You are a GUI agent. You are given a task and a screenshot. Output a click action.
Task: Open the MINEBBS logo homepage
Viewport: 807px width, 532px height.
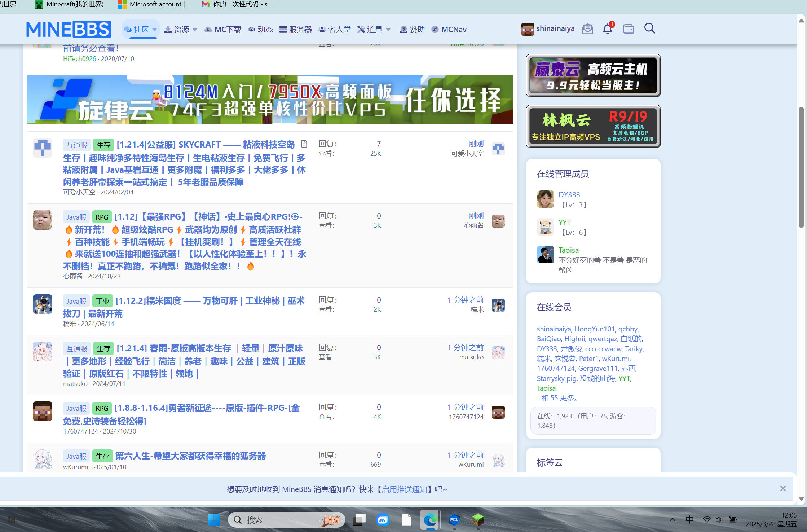click(x=69, y=29)
